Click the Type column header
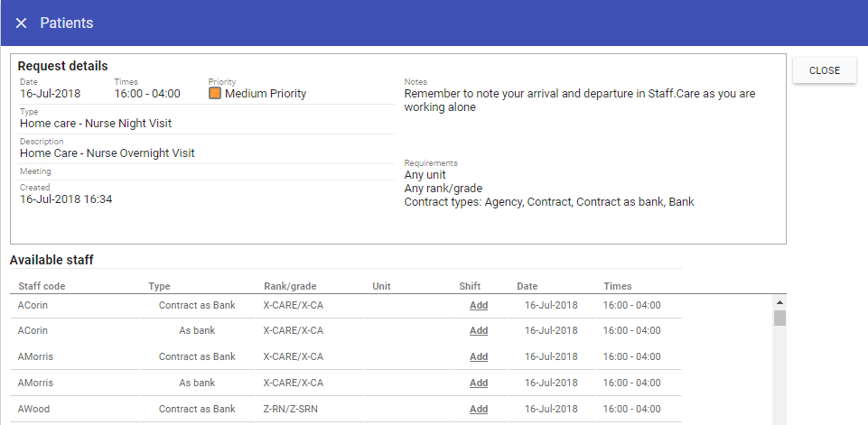The width and height of the screenshot is (868, 425). (x=160, y=287)
